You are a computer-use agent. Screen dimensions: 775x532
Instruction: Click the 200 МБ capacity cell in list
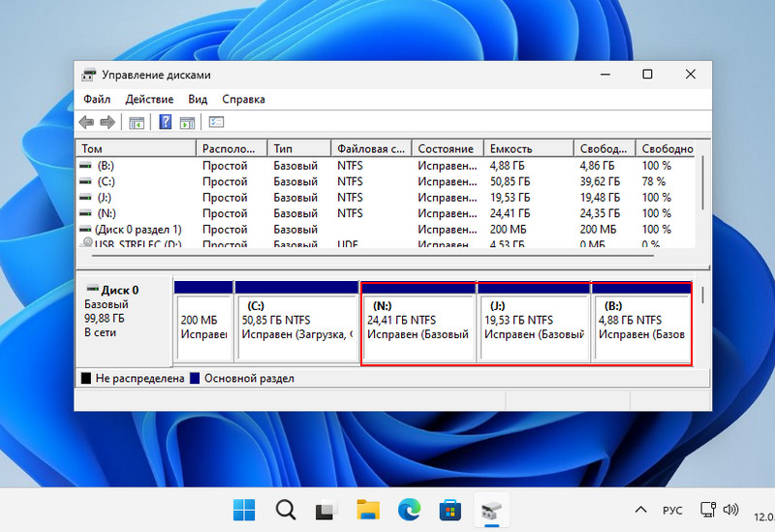click(x=508, y=230)
